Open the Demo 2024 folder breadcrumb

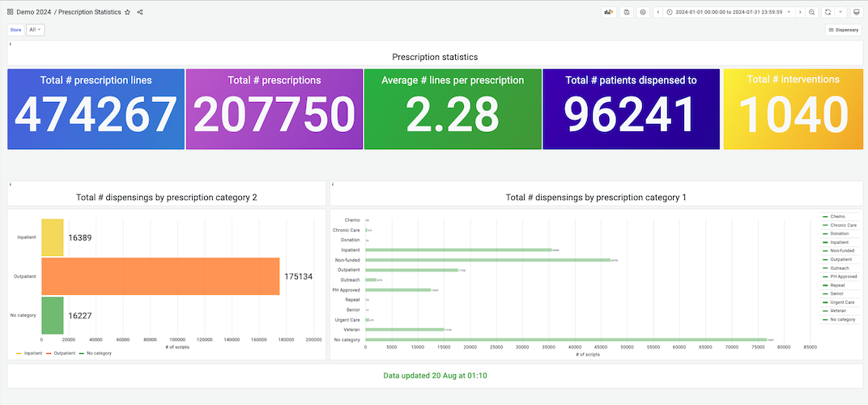coord(32,12)
